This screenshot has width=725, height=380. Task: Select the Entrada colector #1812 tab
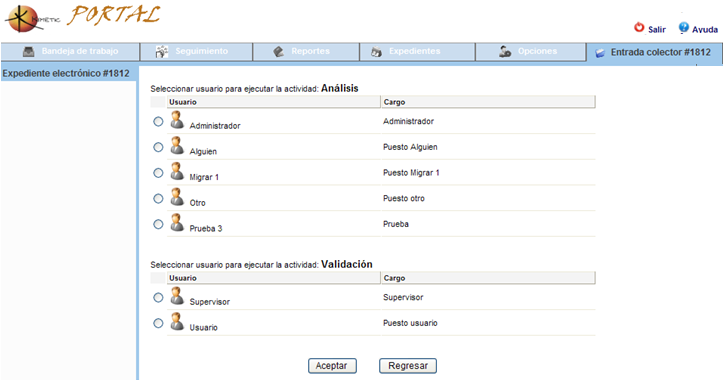click(x=654, y=53)
